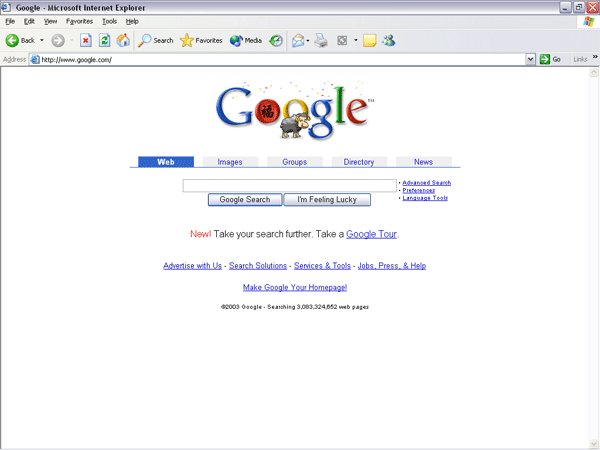Screen dimensions: 600x450
Task: Expand the Links toolbar chevron
Action: pyautogui.click(x=595, y=57)
